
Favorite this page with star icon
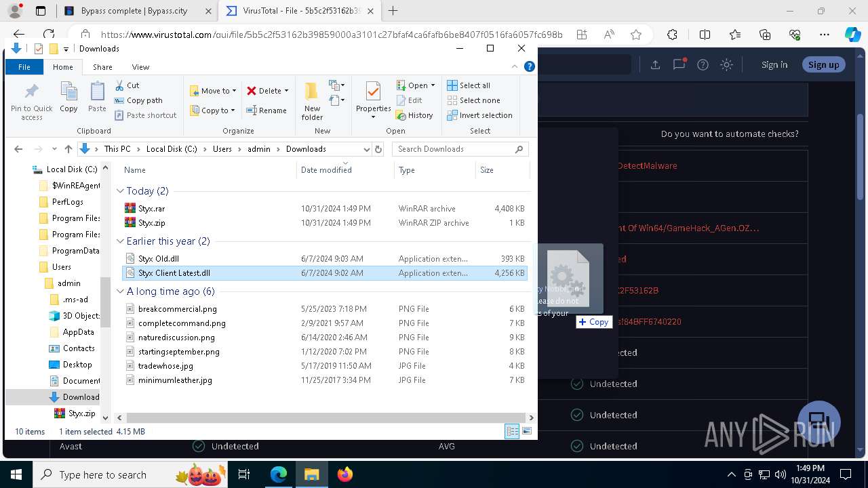click(635, 35)
